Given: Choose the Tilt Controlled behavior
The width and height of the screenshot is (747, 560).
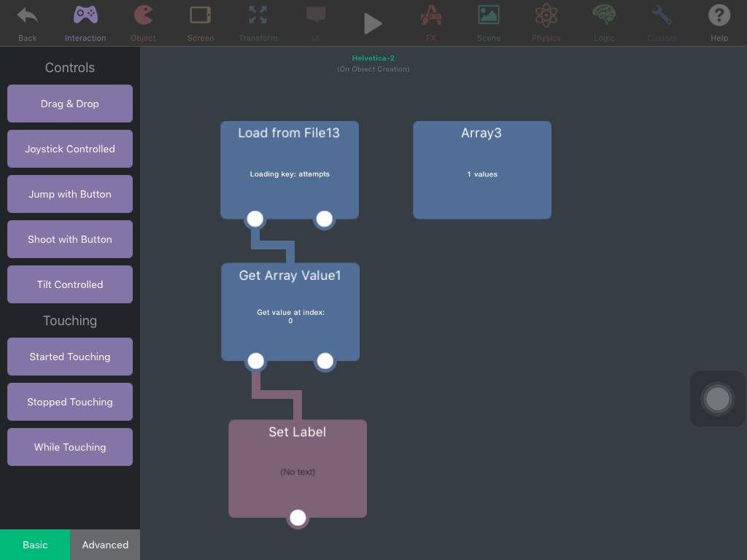Looking at the screenshot, I should [70, 284].
